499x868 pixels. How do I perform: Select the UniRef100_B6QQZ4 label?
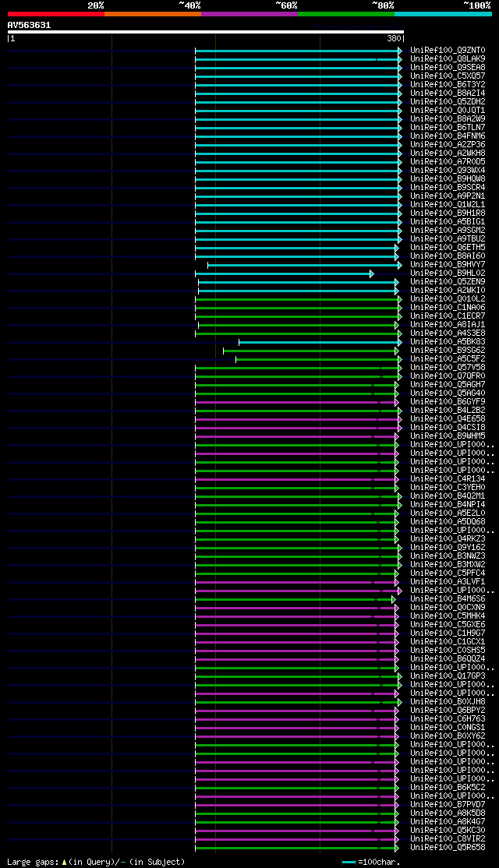pos(448,659)
